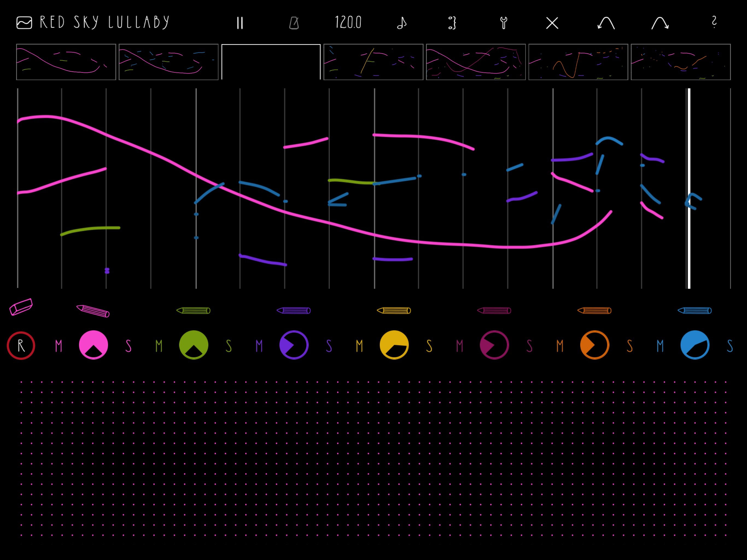The width and height of the screenshot is (747, 560).
Task: Redo the last stroke
Action: pos(660,23)
